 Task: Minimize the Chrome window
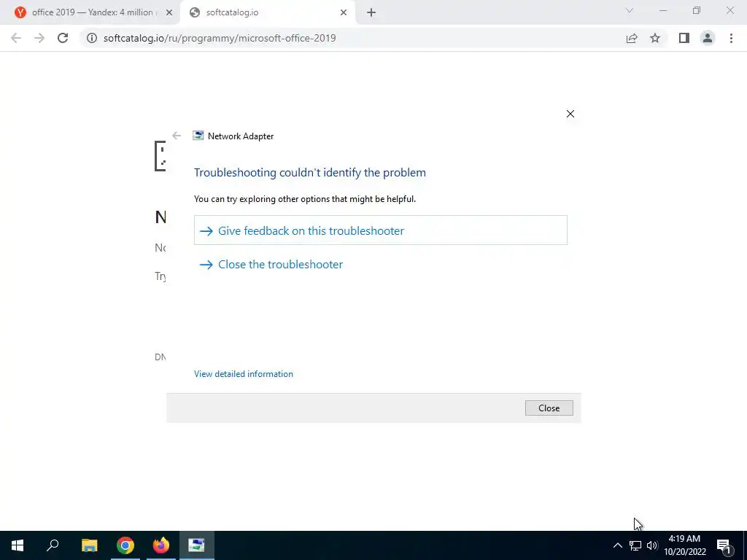[x=663, y=10]
